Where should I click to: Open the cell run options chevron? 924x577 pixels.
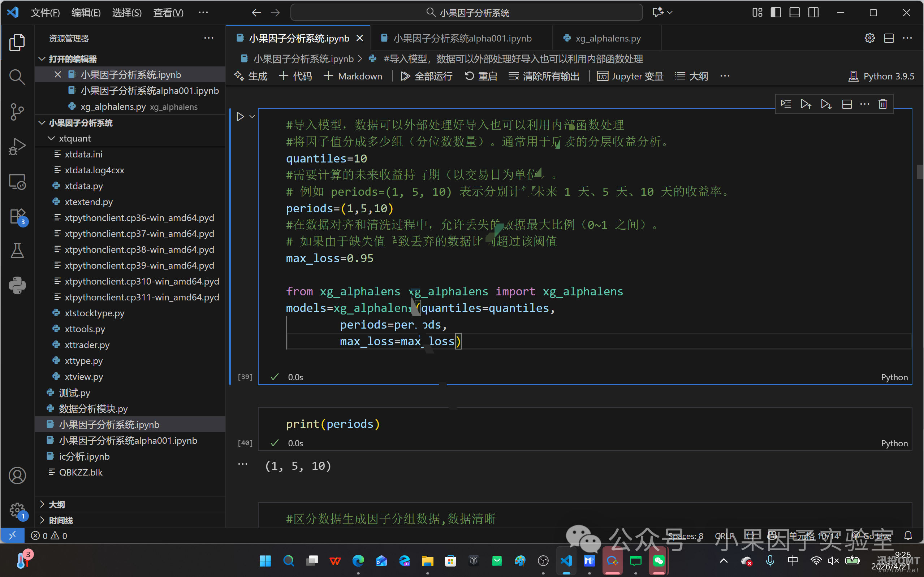(x=252, y=116)
